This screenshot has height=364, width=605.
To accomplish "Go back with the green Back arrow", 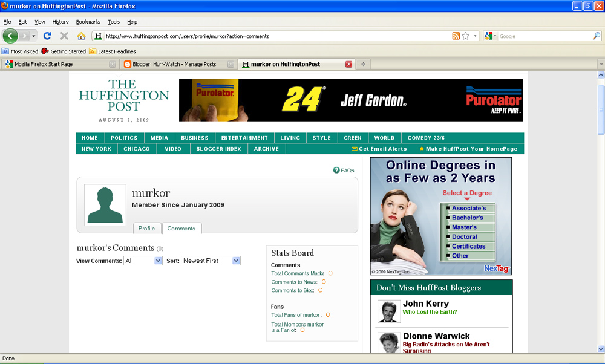I will click(10, 36).
